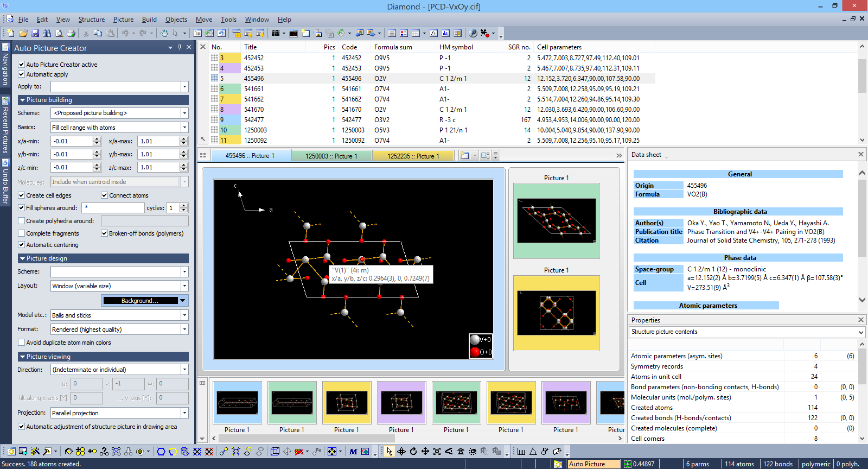Expand the Projection combo box
This screenshot has width=868, height=469.
click(x=184, y=413)
